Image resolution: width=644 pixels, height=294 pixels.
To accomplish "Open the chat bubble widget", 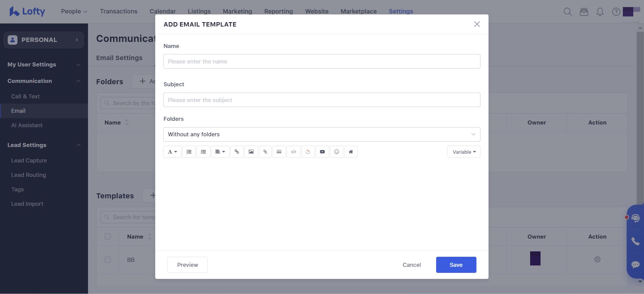I will 636,265.
